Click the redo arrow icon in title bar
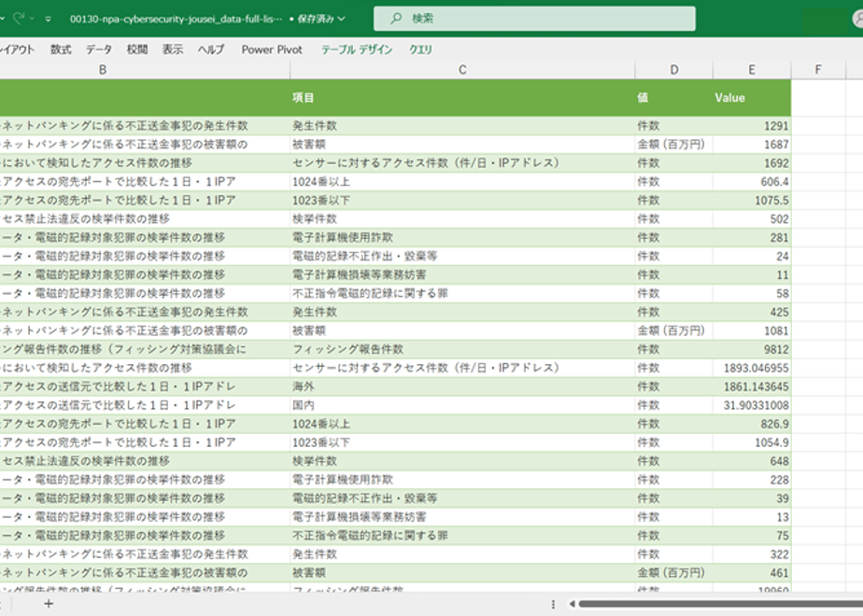Screen dimensions: 863x616 [x=20, y=19]
